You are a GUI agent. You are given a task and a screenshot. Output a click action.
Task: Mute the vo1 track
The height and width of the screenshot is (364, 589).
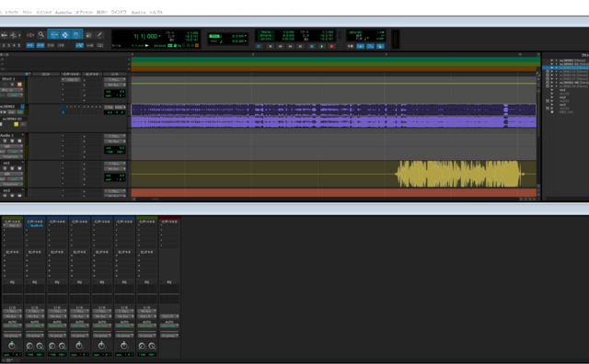pos(19,168)
